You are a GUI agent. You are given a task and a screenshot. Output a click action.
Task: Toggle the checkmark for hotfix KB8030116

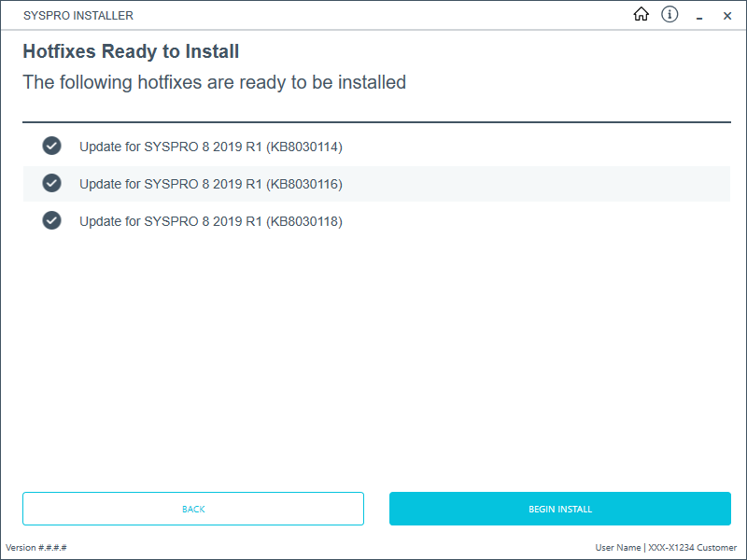click(51, 183)
